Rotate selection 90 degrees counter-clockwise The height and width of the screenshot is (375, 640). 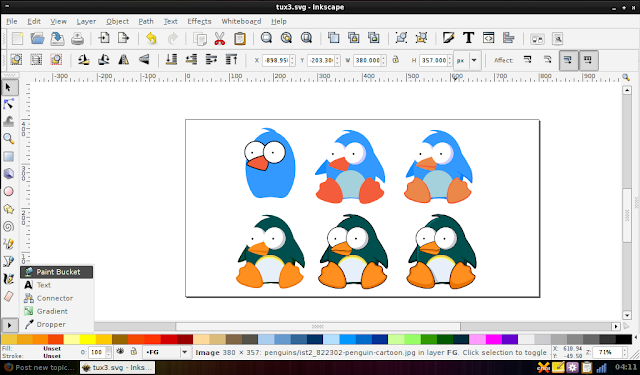[84, 60]
